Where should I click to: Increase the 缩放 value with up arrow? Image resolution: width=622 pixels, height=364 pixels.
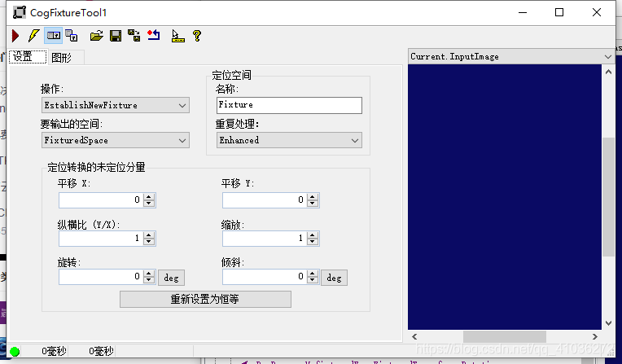click(313, 235)
